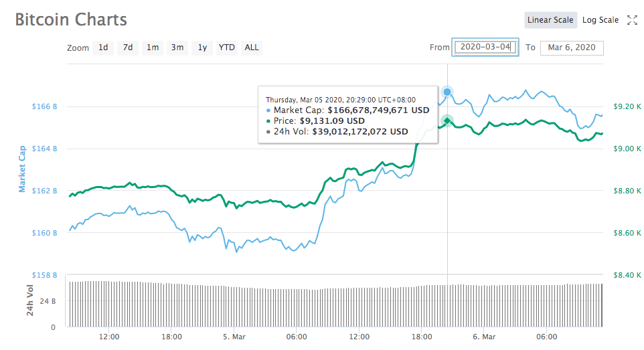Image resolution: width=644 pixels, height=350 pixels.
Task: Click the 24 B volume axis label
Action: coord(48,301)
